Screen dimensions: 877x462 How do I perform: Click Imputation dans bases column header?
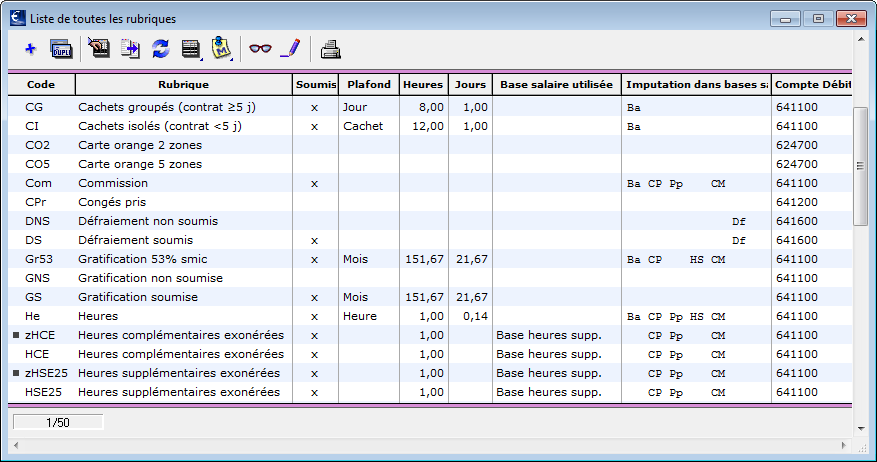696,84
